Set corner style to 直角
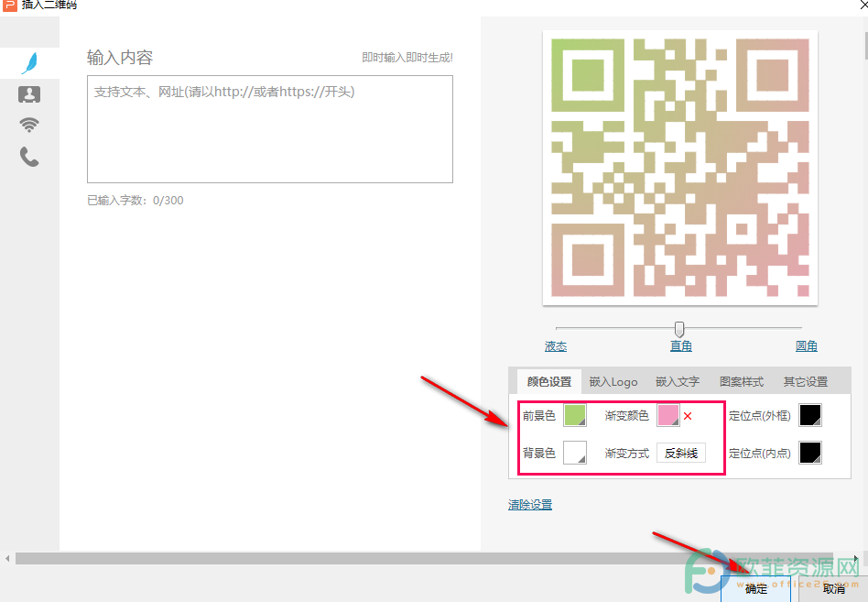The width and height of the screenshot is (868, 602). [x=681, y=346]
